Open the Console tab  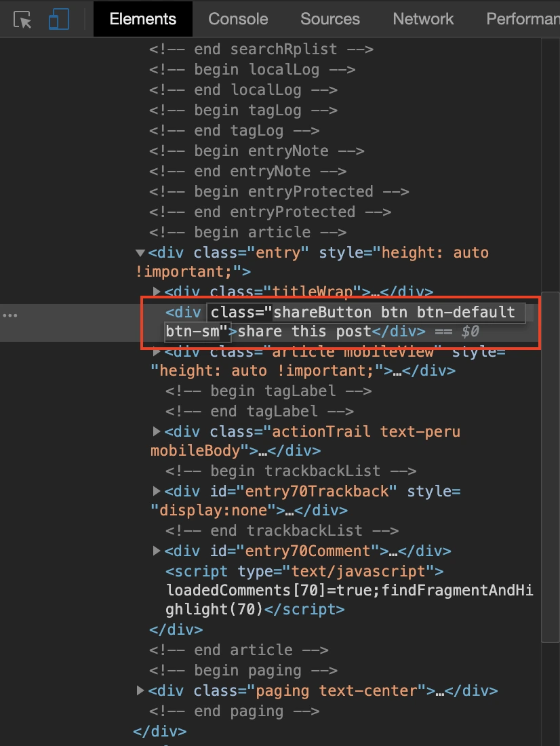(238, 19)
